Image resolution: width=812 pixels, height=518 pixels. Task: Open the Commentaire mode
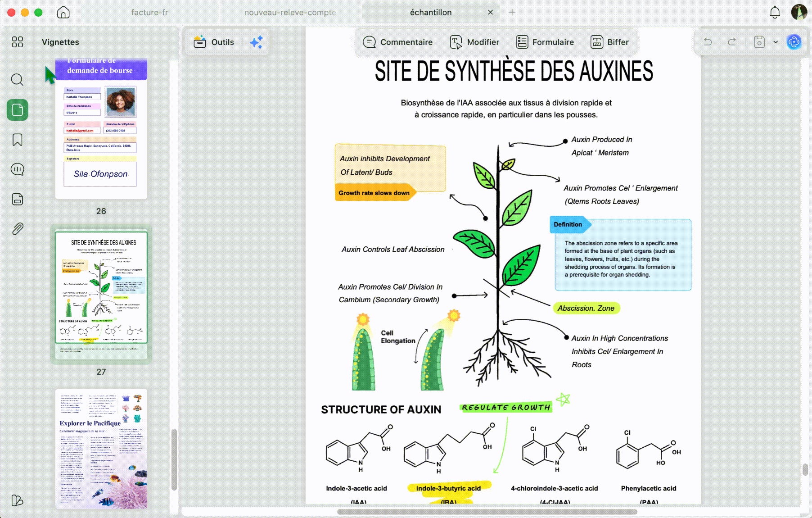click(397, 42)
